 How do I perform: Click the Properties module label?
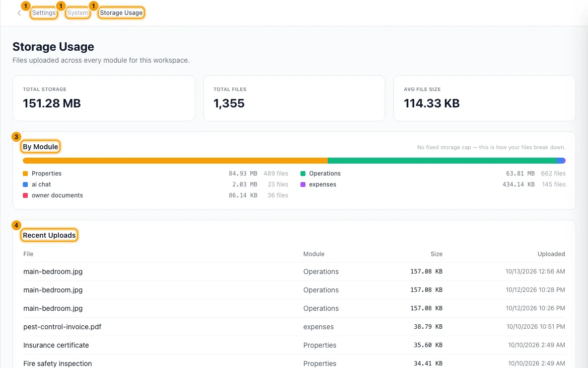click(x=47, y=174)
